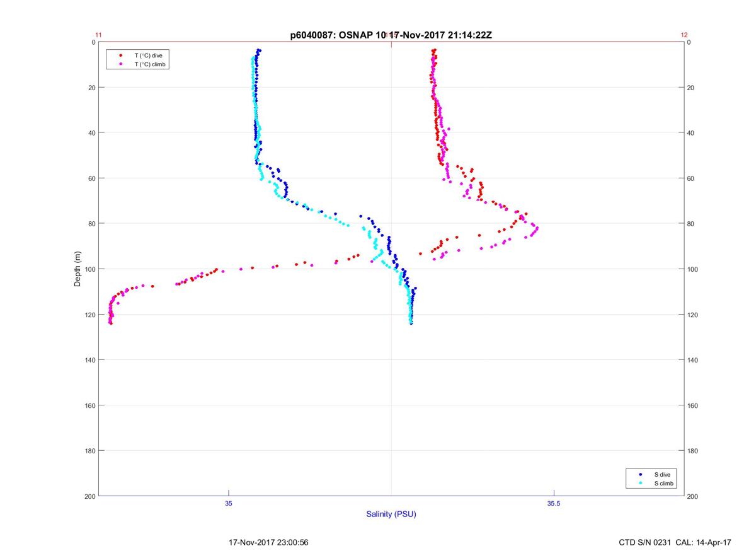The height and width of the screenshot is (558, 756).
Task: Click the red 11 temperature tick label
Action: tap(99, 35)
